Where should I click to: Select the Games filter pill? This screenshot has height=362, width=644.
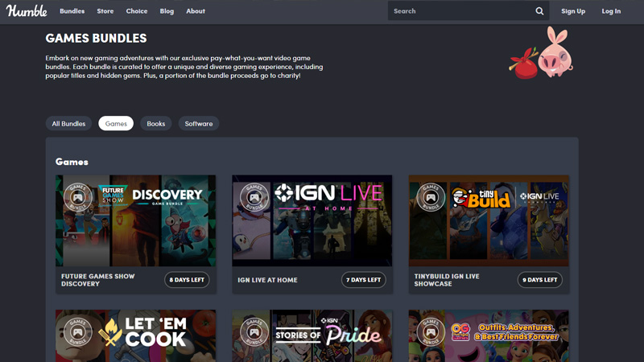point(116,124)
